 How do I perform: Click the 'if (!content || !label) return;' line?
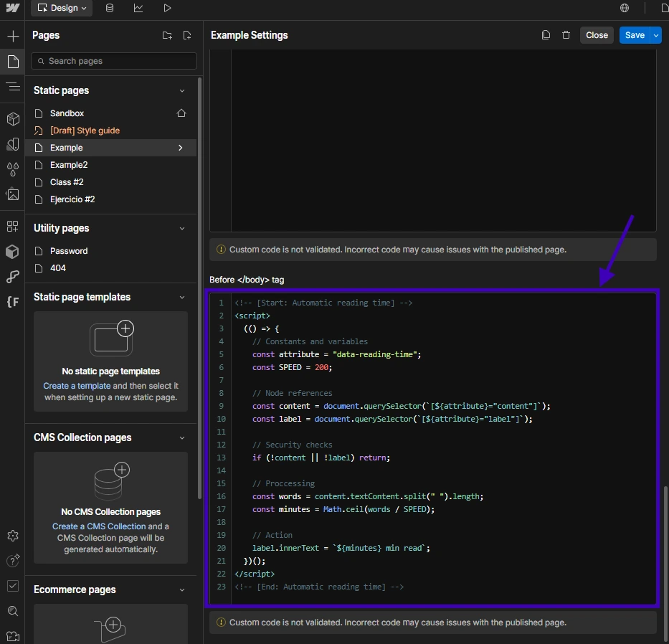pos(321,458)
